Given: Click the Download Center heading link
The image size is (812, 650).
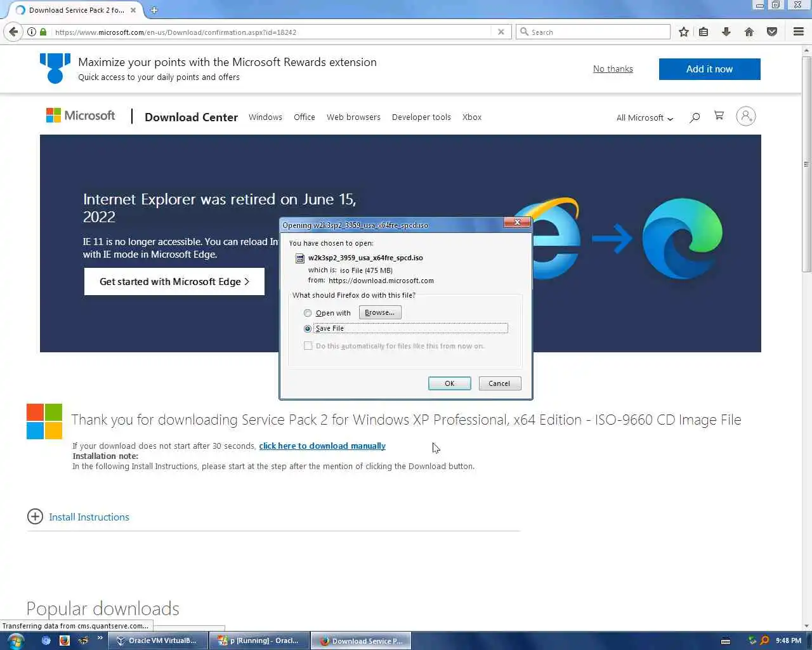Looking at the screenshot, I should [191, 117].
